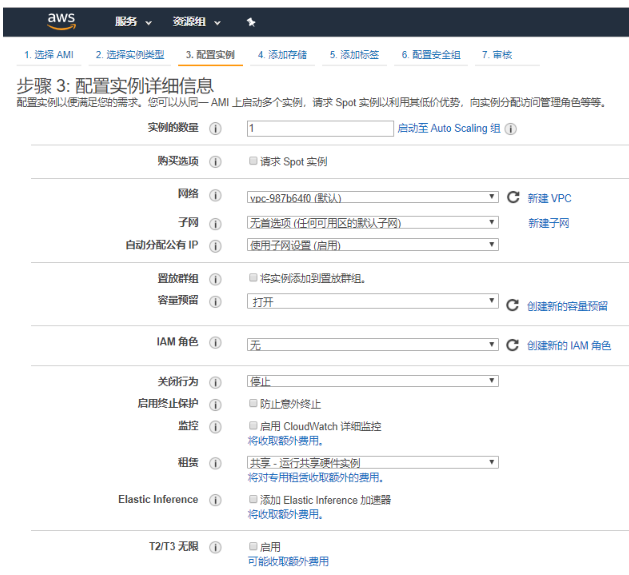Click 可能收取额外费用 link

coord(288,561)
